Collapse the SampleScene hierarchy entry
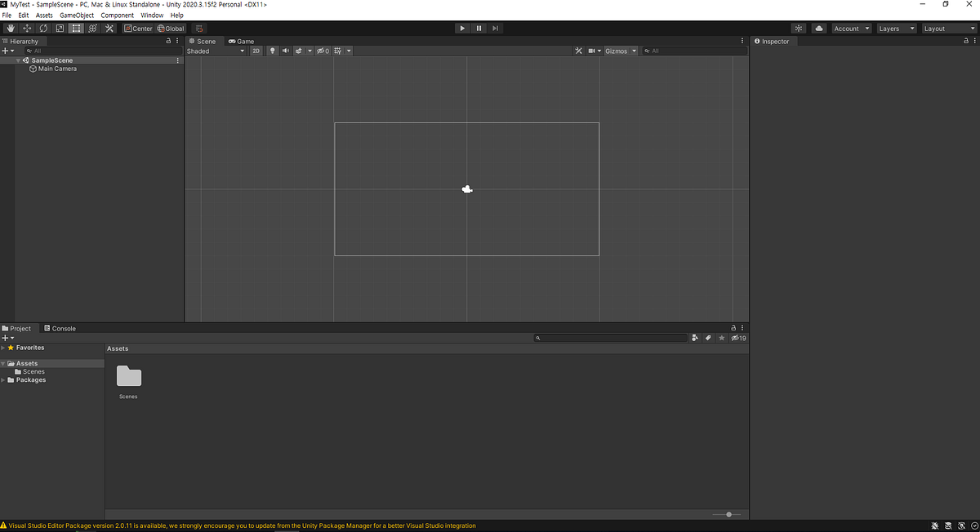The width and height of the screenshot is (980, 532). (x=18, y=60)
